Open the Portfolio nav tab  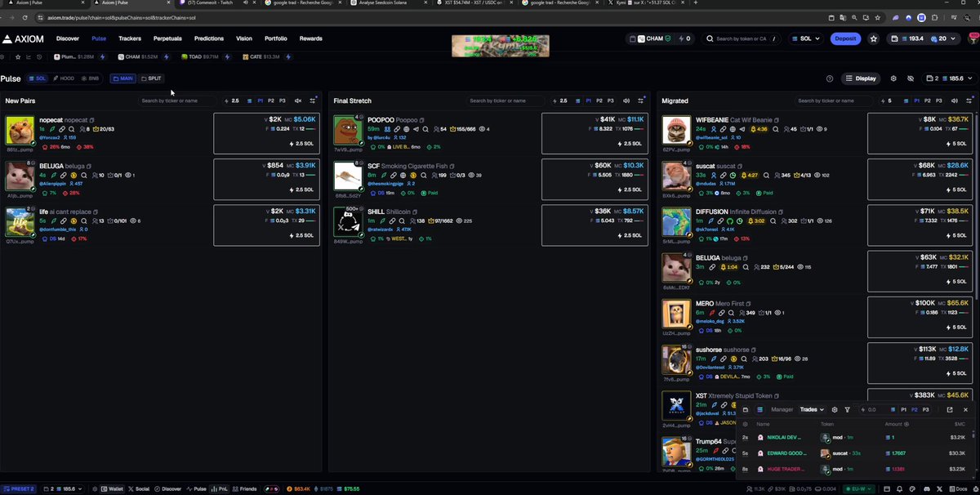(276, 38)
